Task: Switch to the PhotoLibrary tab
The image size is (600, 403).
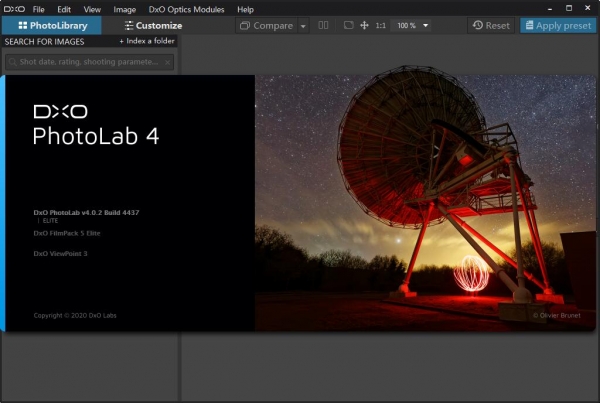Action: coord(52,25)
